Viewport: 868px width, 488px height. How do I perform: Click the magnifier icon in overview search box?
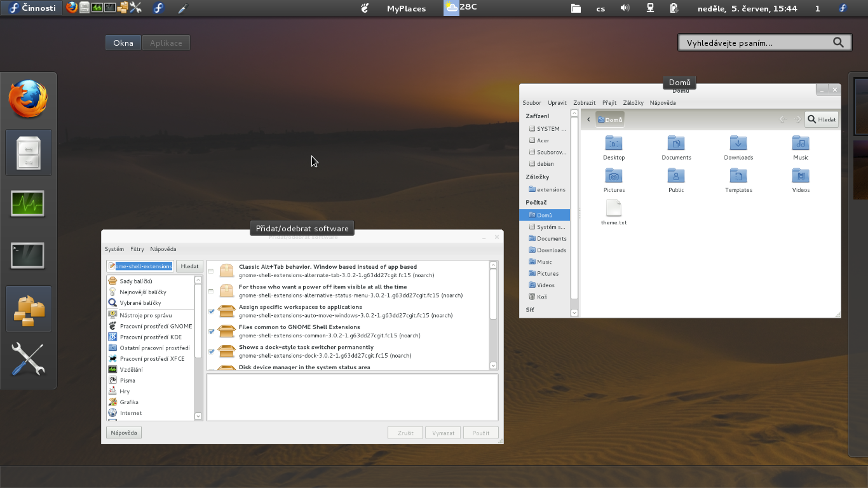point(839,43)
